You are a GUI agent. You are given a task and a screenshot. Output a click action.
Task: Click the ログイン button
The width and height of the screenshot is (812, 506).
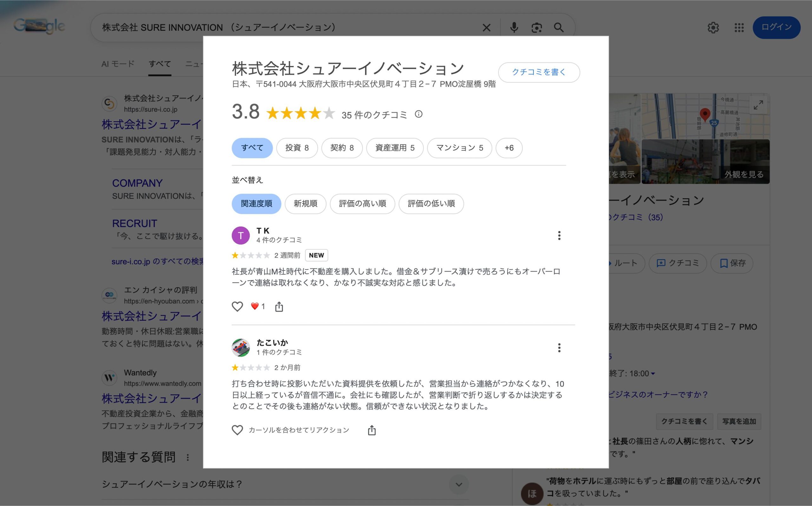(776, 28)
